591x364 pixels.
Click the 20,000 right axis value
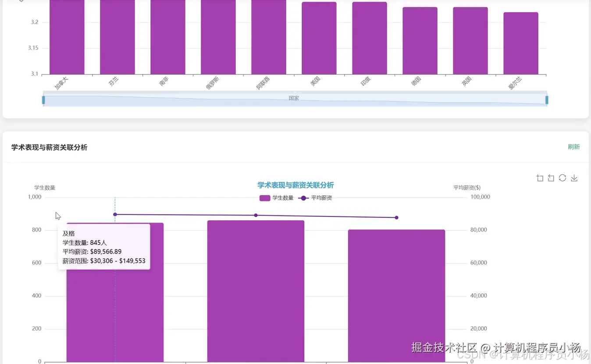click(x=479, y=329)
